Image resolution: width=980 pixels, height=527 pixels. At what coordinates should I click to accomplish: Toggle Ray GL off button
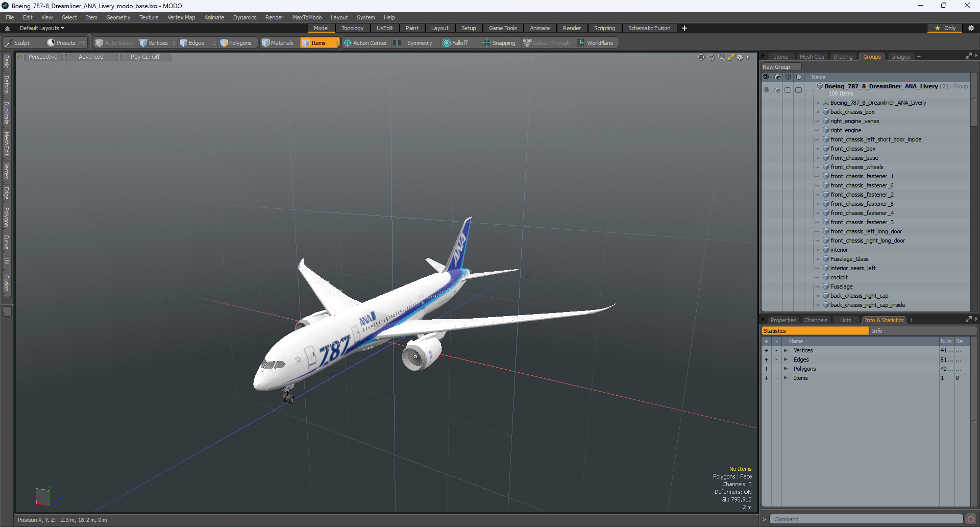[x=145, y=57]
